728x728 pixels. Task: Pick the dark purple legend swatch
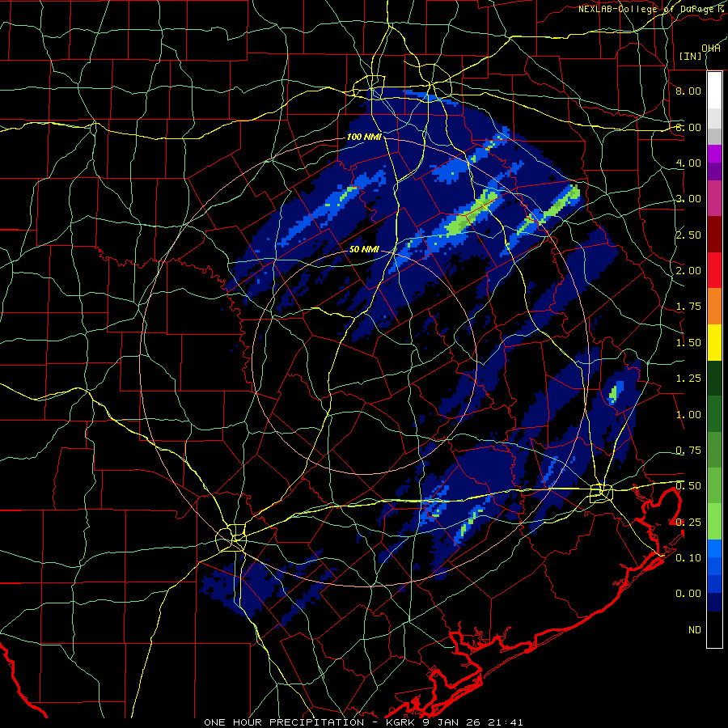point(714,171)
